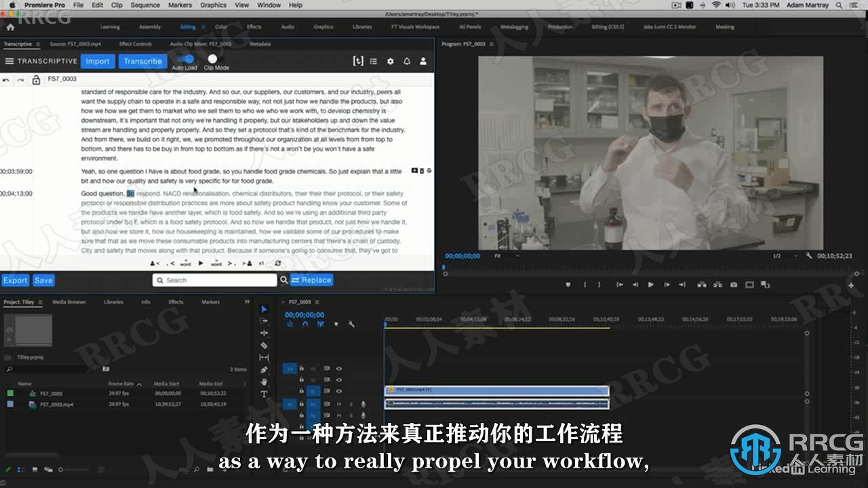Open the Transcriptive job list icon
The width and height of the screenshot is (868, 488).
(x=374, y=61)
